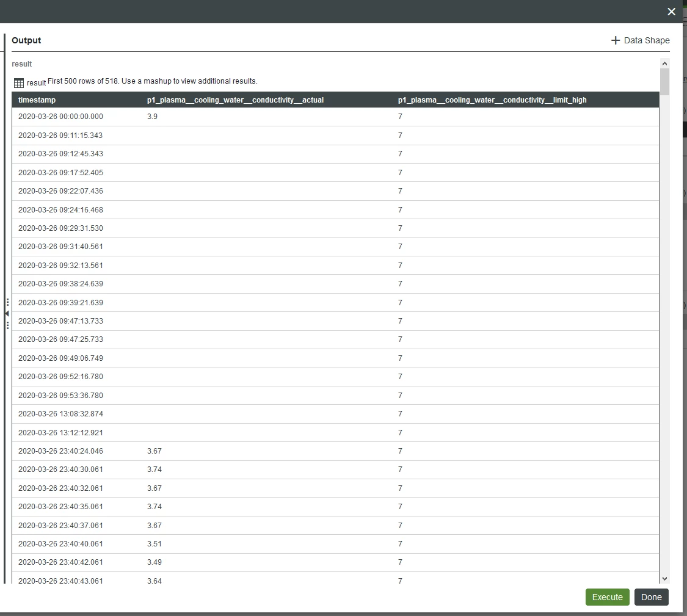Select timestamp 2020-03-26 09:52:16.780
Viewport: 687px width, 616px height.
click(60, 377)
